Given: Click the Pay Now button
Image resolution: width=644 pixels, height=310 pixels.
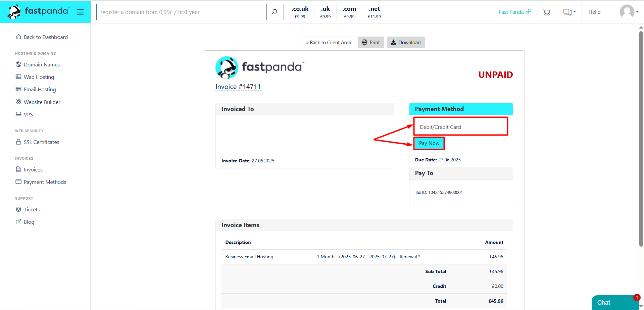Looking at the screenshot, I should (429, 143).
